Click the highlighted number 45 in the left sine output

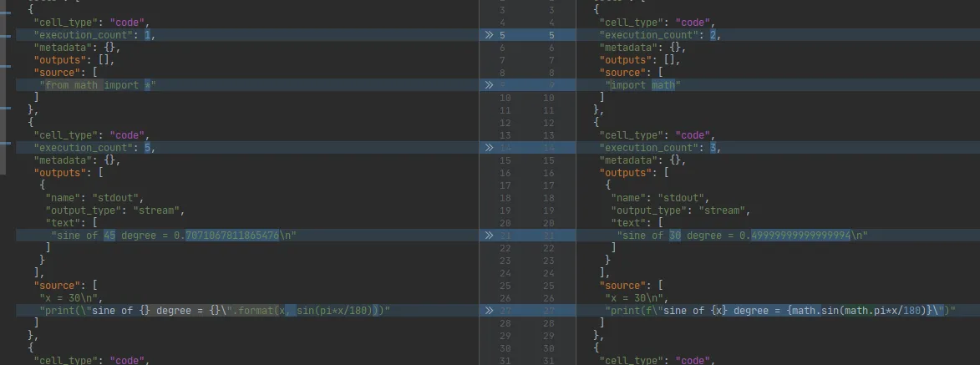pyautogui.click(x=109, y=235)
